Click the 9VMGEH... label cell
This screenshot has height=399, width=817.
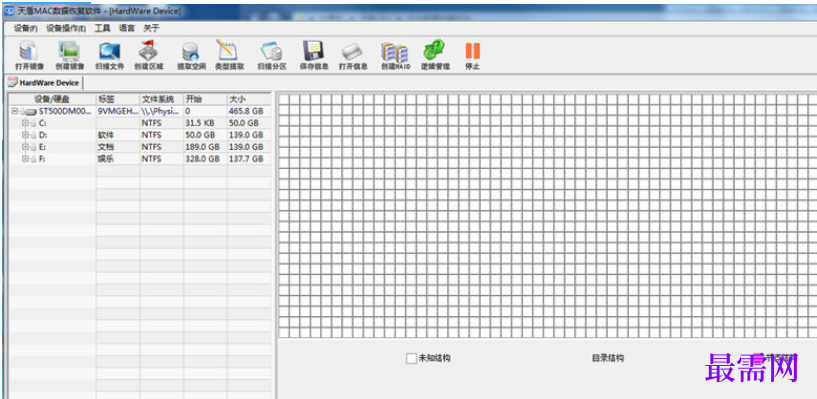118,111
